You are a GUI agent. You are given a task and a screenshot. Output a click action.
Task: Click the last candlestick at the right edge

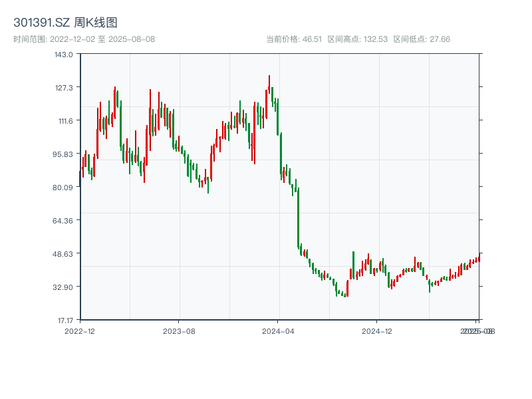click(478, 258)
